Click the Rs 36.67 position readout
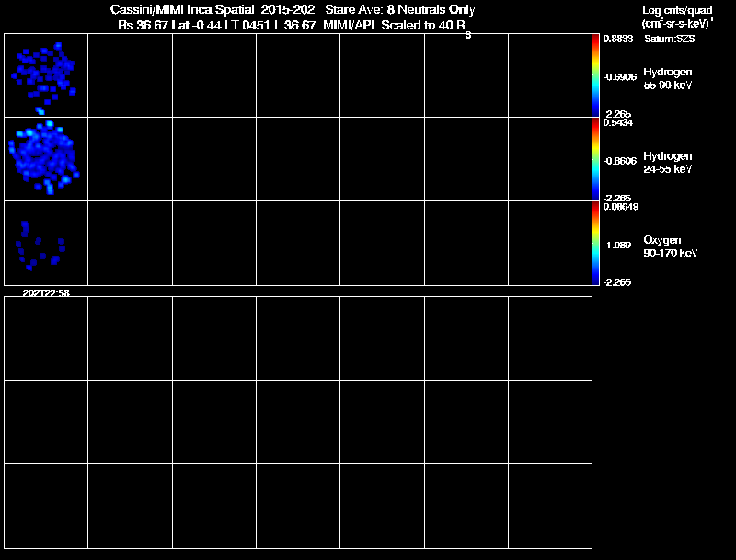The height and width of the screenshot is (560, 736). coord(144,26)
